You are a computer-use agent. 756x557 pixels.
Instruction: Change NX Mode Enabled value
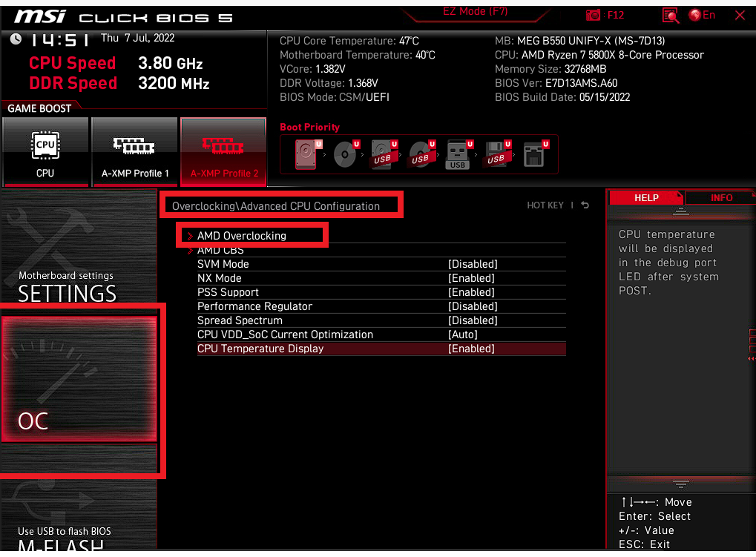[x=471, y=278]
